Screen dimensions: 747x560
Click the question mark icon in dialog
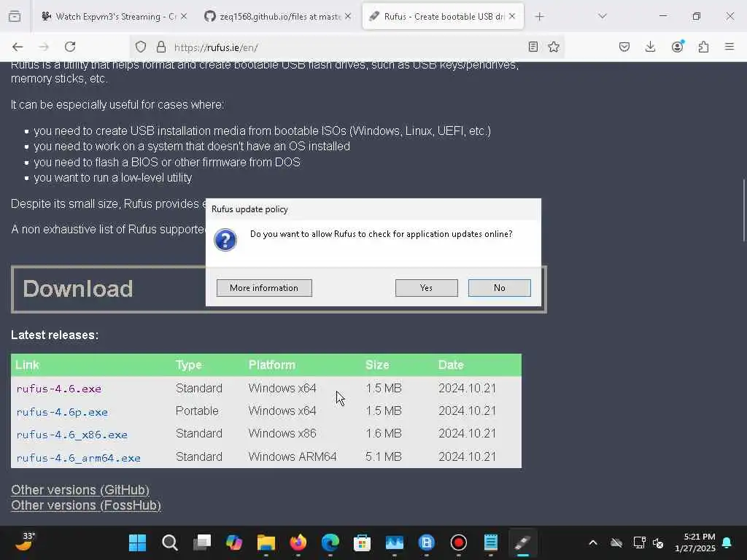(x=225, y=239)
